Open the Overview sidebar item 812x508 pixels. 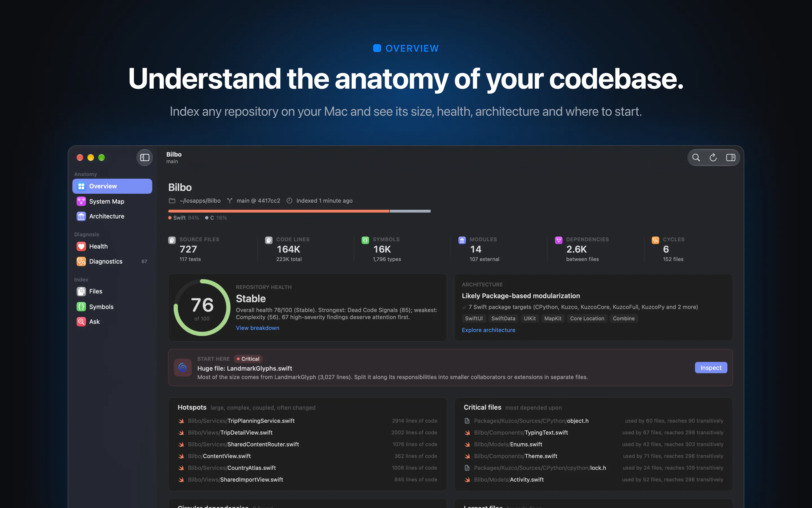[112, 186]
